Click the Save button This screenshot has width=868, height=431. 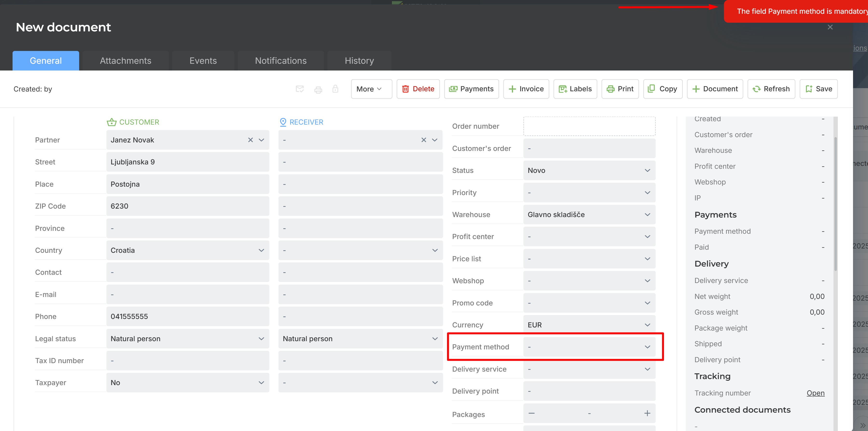tap(819, 89)
